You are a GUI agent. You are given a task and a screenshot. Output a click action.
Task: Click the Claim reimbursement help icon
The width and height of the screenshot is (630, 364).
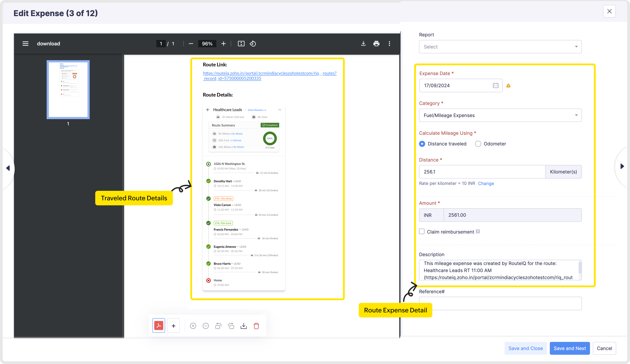pos(478,231)
